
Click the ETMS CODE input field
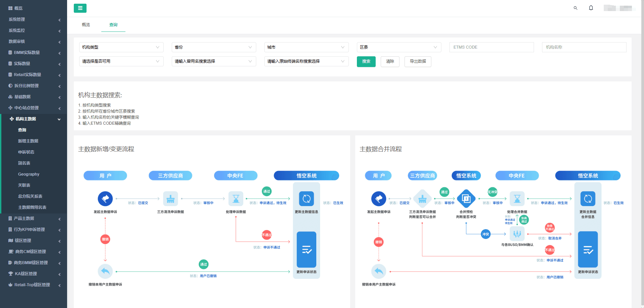(x=491, y=47)
